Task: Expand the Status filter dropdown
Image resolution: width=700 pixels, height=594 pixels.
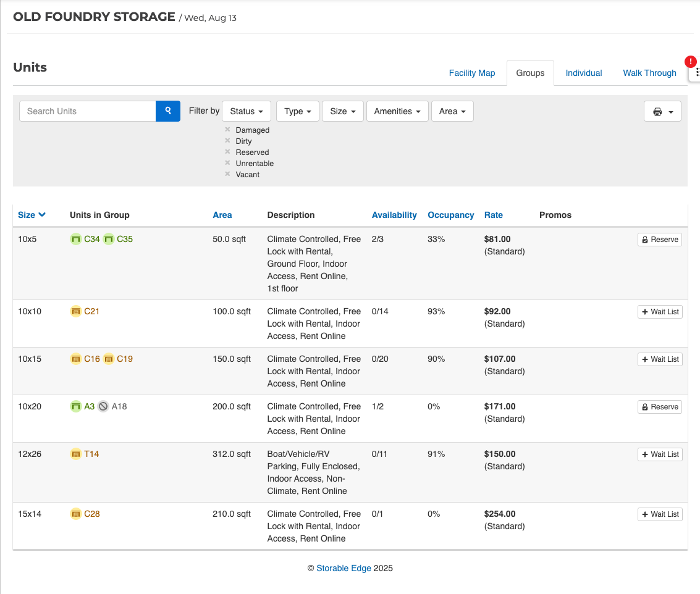Action: 246,111
